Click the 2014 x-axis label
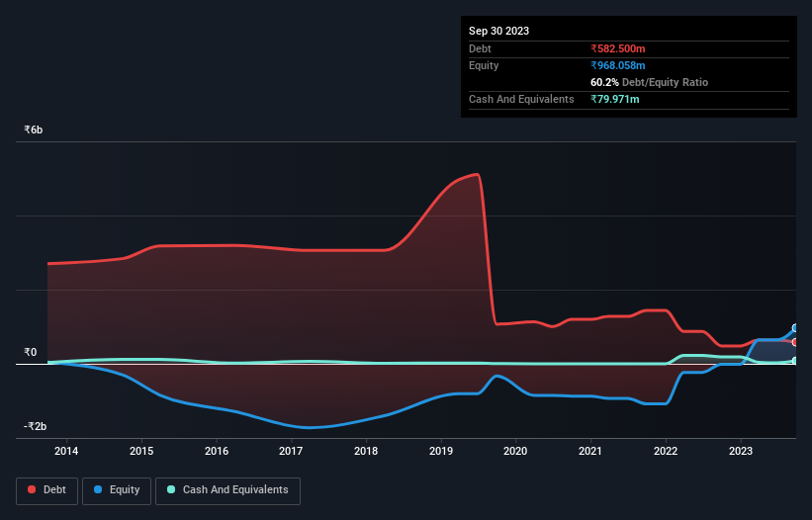Viewport: 812px width, 520px height. (x=66, y=451)
